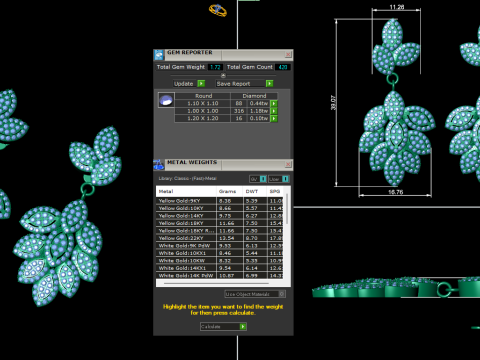The height and width of the screenshot is (360, 480).
Task: Click the 39.07 height dimension label
Action: tap(333, 103)
